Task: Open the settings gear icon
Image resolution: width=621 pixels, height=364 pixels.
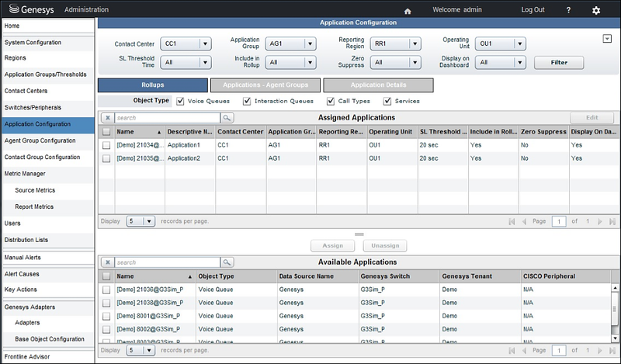Action: (596, 10)
